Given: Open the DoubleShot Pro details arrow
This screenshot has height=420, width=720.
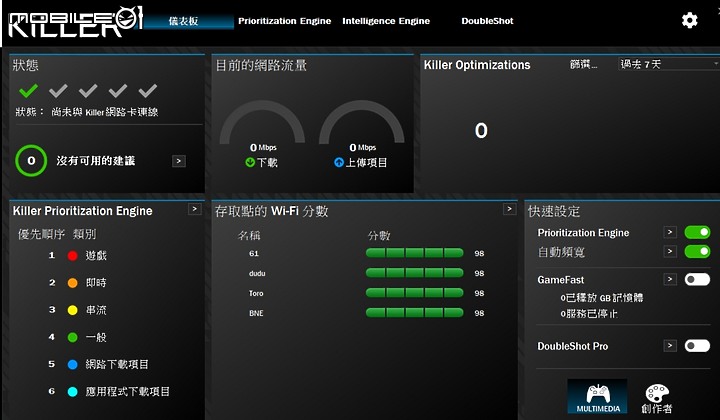Looking at the screenshot, I should tap(670, 346).
